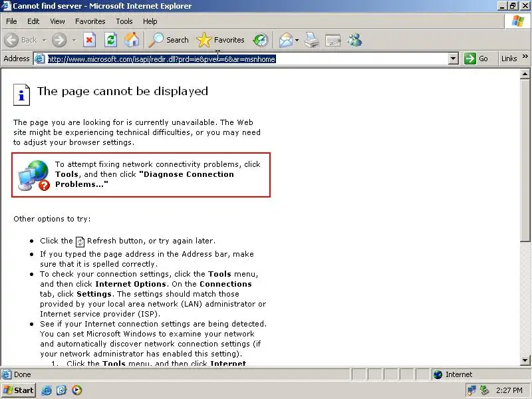Click the Go button
Viewport: 532px width, 399px height.
(x=476, y=59)
